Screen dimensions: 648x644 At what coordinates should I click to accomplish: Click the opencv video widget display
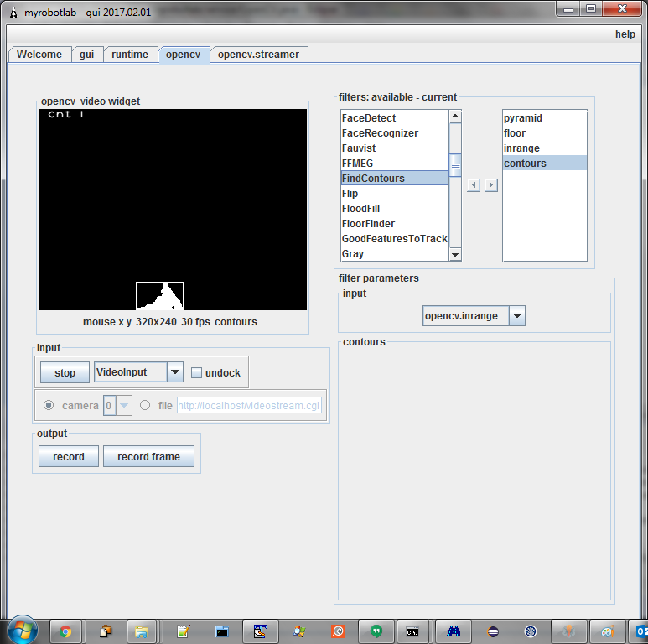coord(173,210)
